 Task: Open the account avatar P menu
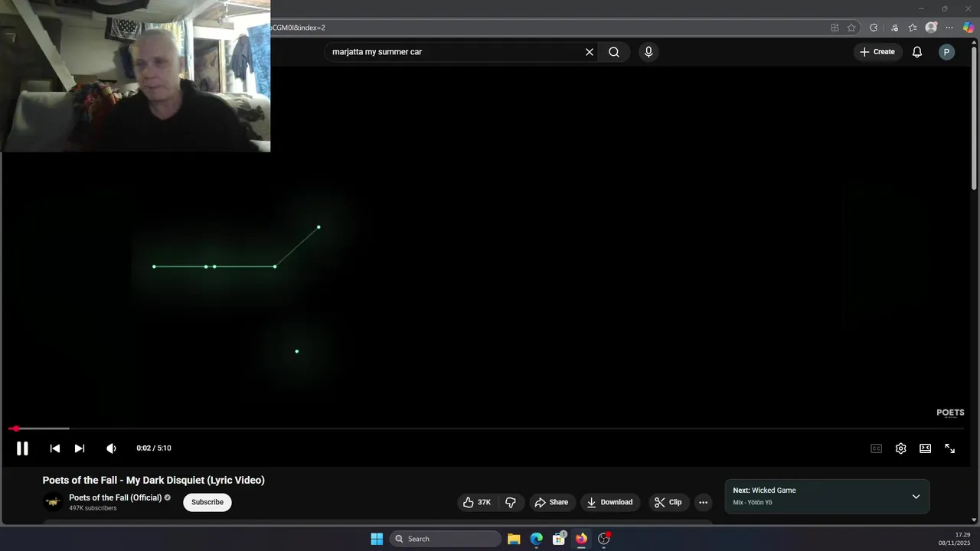tap(946, 52)
